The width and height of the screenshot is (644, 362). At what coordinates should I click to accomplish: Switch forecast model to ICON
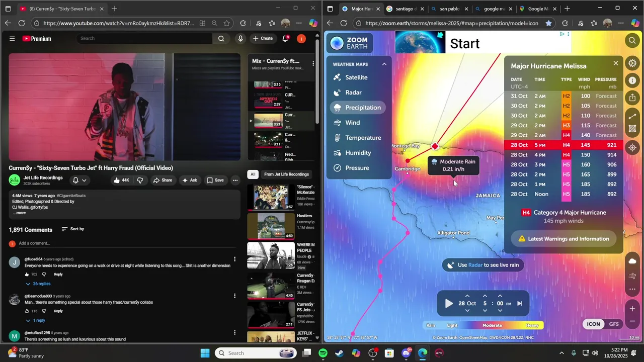(594, 324)
